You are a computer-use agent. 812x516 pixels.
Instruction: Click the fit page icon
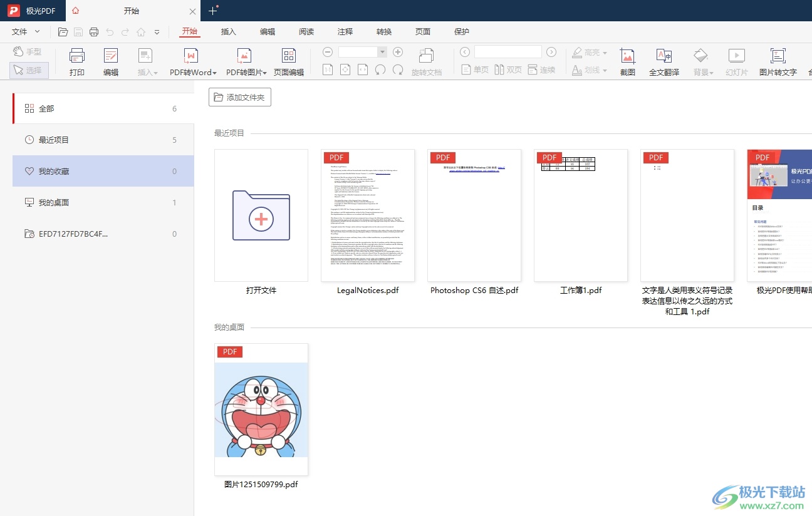[x=345, y=70]
